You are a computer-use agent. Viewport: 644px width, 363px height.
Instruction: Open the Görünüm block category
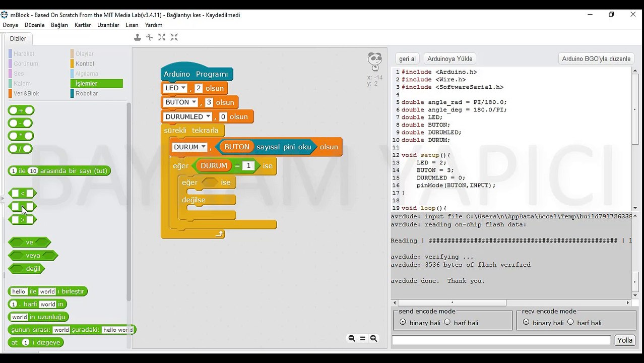(x=26, y=64)
